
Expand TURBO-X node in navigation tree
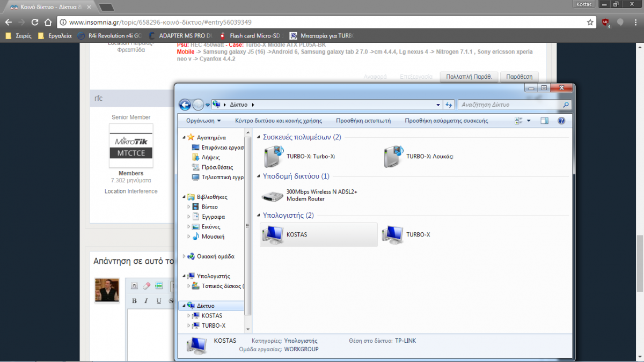pyautogui.click(x=189, y=326)
